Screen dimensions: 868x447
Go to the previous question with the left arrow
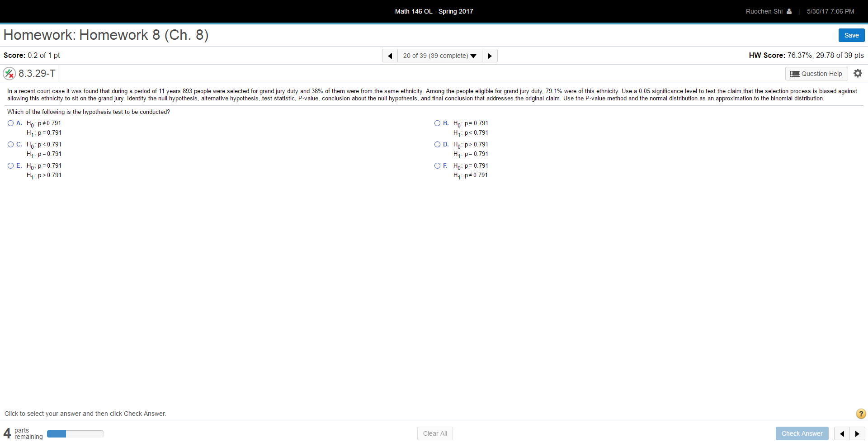tap(390, 56)
